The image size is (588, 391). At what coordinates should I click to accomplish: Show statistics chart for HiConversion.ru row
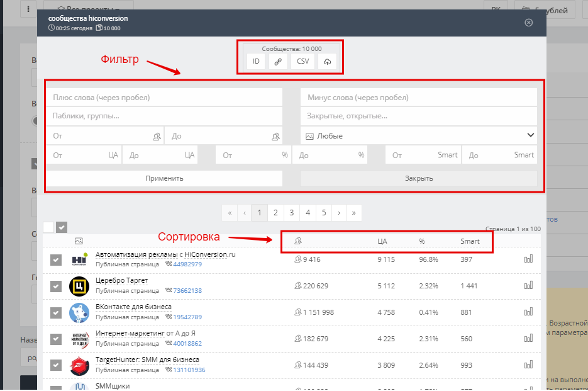click(528, 259)
